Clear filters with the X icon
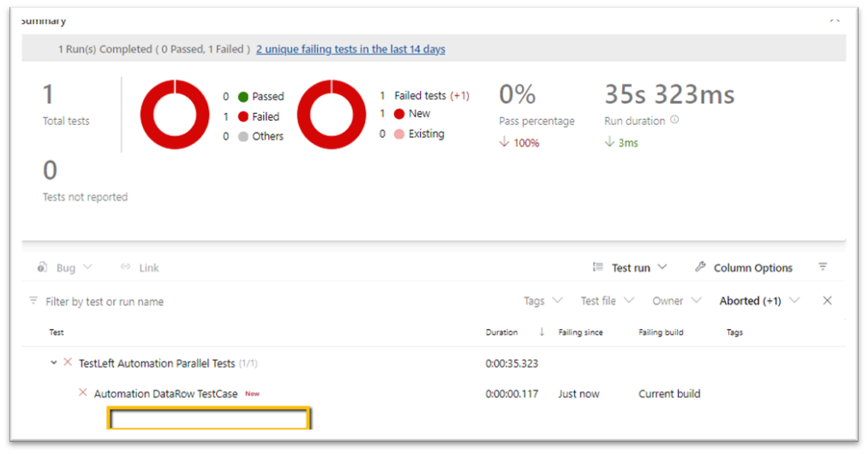 pyautogui.click(x=827, y=301)
